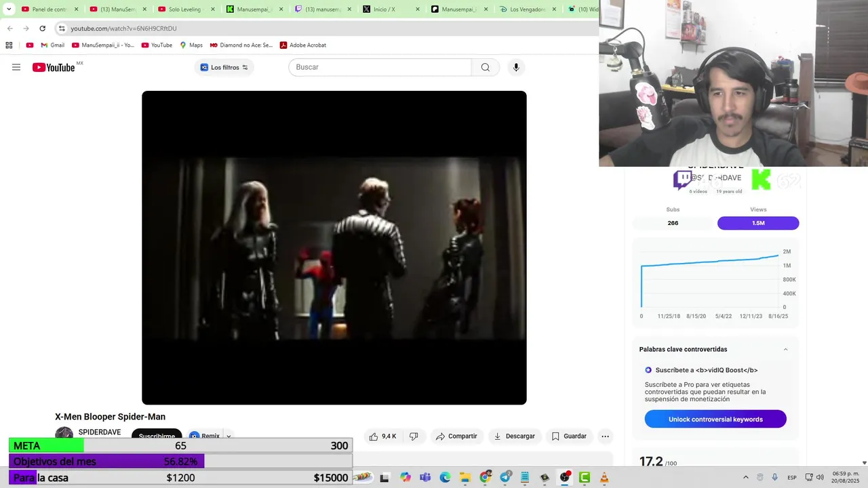The image size is (868, 488).
Task: Close the Solo Leveling tab
Action: [212, 9]
